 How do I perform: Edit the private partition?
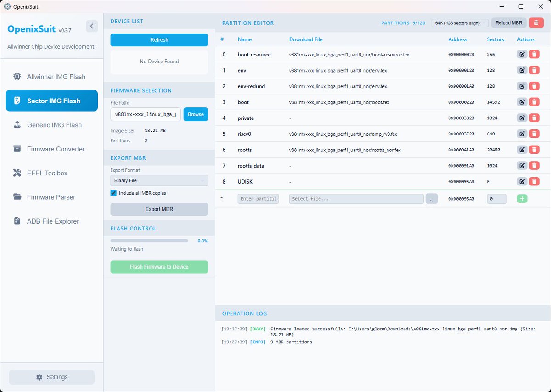[x=522, y=118]
